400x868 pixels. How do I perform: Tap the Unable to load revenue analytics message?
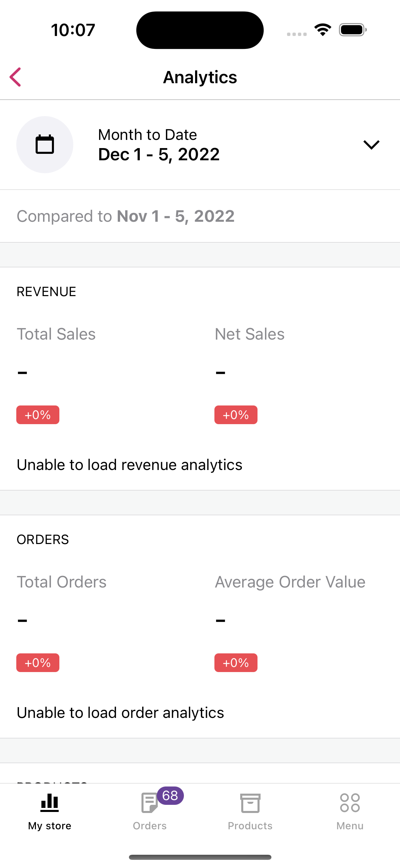[130, 465]
